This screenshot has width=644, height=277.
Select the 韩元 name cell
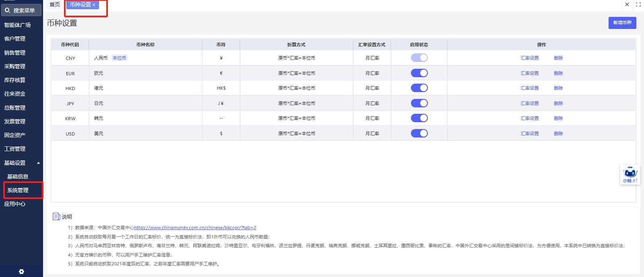click(145, 118)
